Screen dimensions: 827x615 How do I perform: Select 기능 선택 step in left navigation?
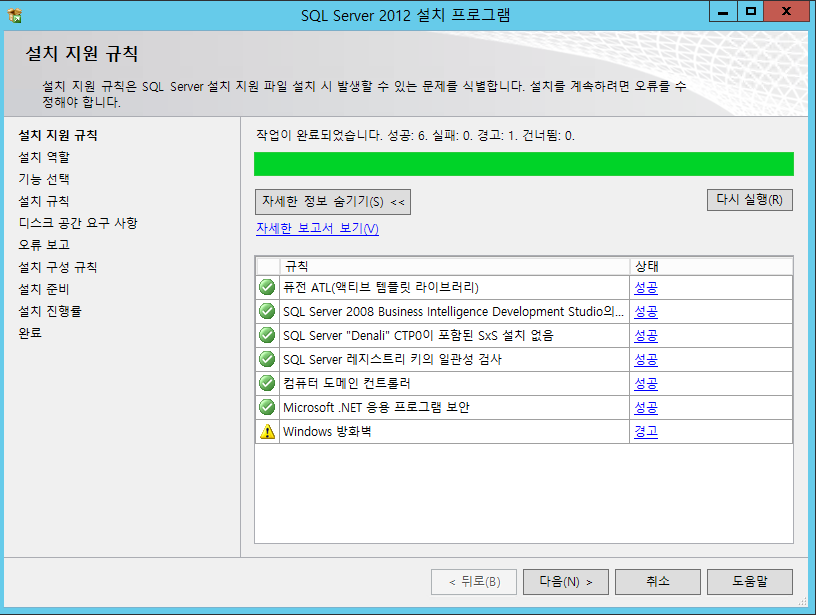(x=44, y=179)
